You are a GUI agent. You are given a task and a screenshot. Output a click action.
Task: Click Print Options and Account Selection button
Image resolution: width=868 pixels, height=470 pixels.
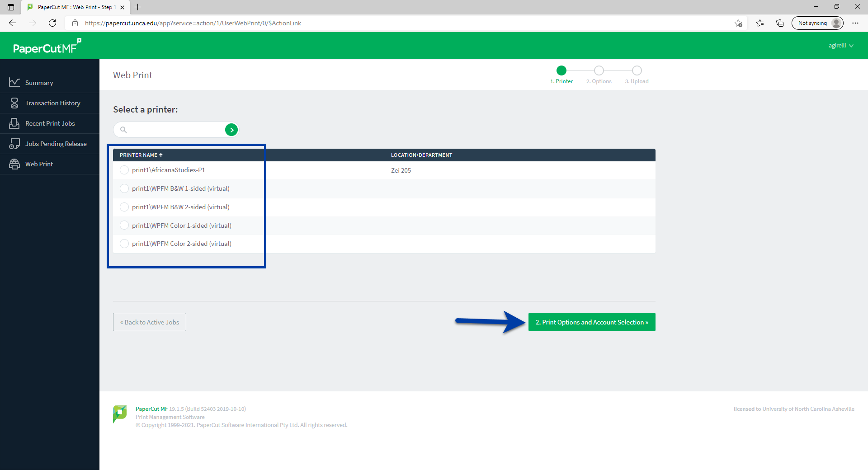coord(591,322)
